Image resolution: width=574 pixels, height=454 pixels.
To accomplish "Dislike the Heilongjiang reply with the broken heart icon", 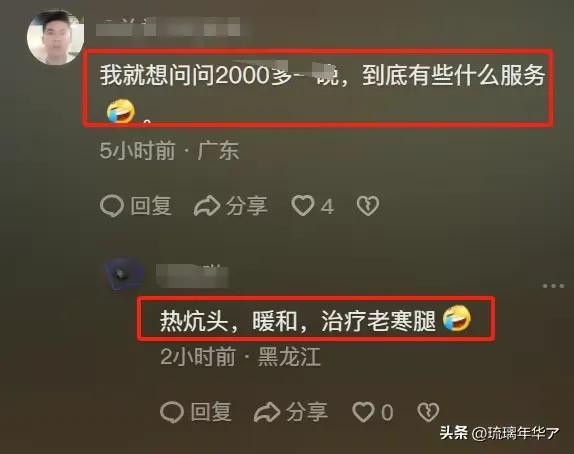I will [x=428, y=412].
